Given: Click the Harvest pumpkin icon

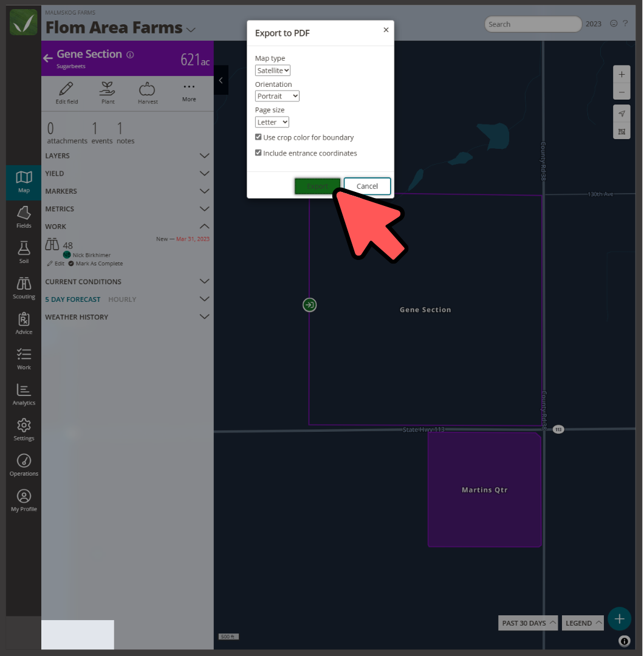Looking at the screenshot, I should tap(148, 90).
